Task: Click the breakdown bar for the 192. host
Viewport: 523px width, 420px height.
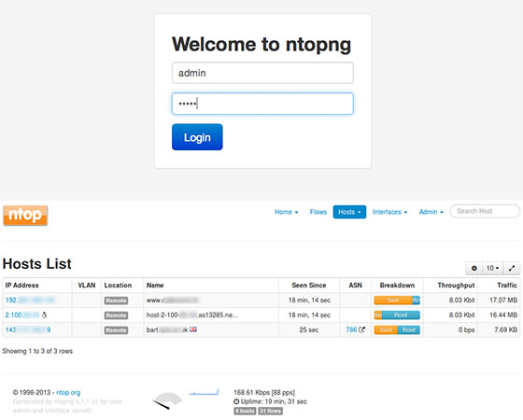Action: click(397, 300)
